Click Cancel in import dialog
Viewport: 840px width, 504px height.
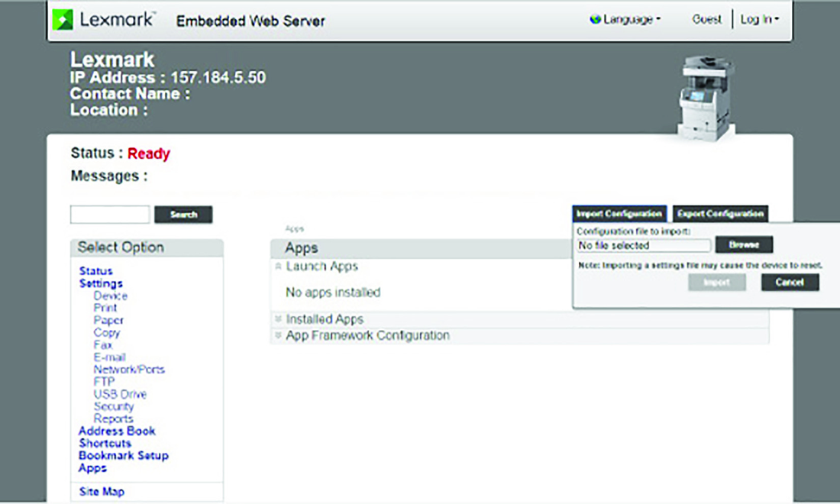790,283
